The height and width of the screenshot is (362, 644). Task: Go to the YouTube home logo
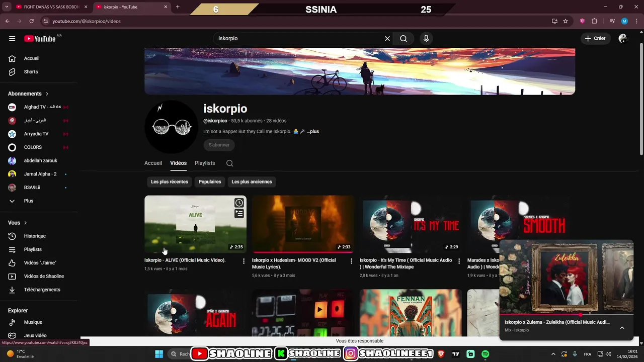tap(40, 39)
